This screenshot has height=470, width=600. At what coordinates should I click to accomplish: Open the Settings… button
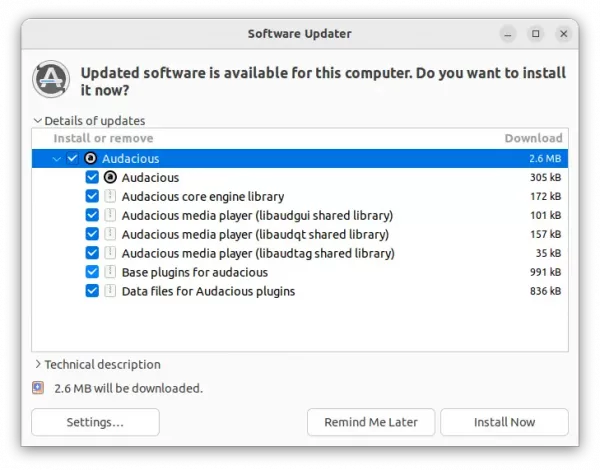click(x=95, y=422)
